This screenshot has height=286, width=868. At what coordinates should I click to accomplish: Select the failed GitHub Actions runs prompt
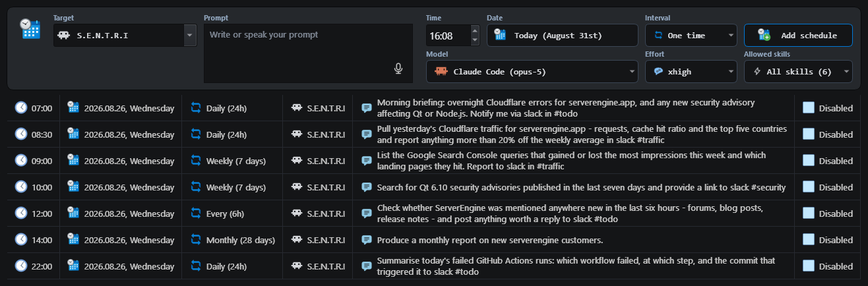point(576,266)
